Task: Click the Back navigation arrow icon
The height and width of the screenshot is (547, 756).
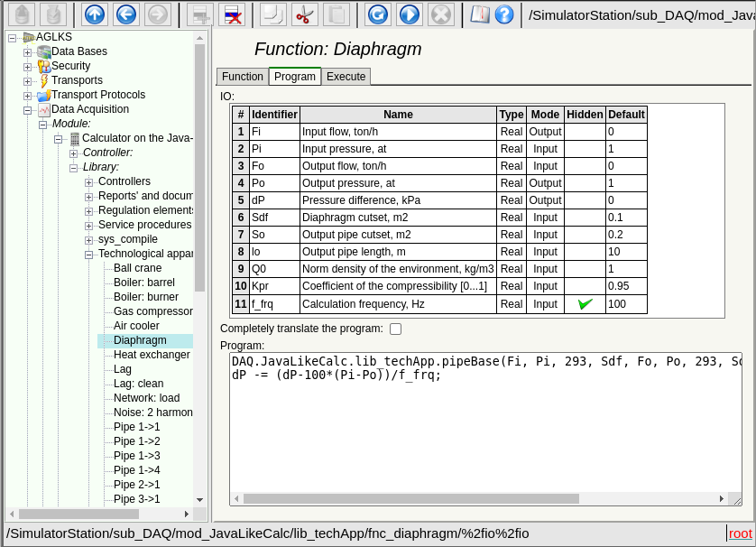Action: click(x=126, y=14)
